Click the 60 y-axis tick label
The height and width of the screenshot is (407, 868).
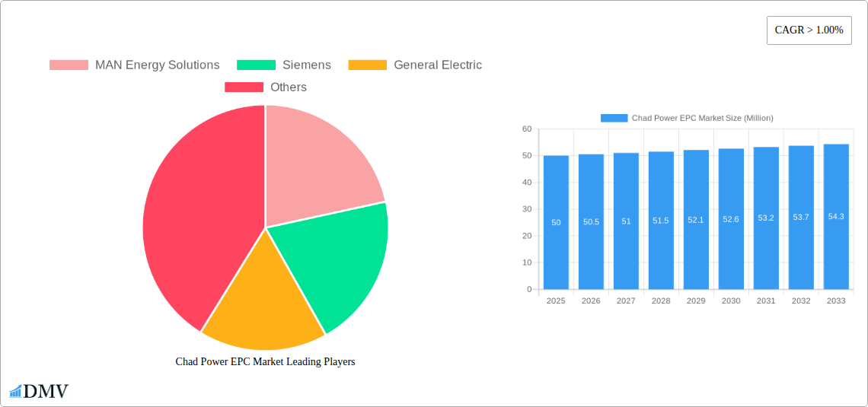coord(526,129)
